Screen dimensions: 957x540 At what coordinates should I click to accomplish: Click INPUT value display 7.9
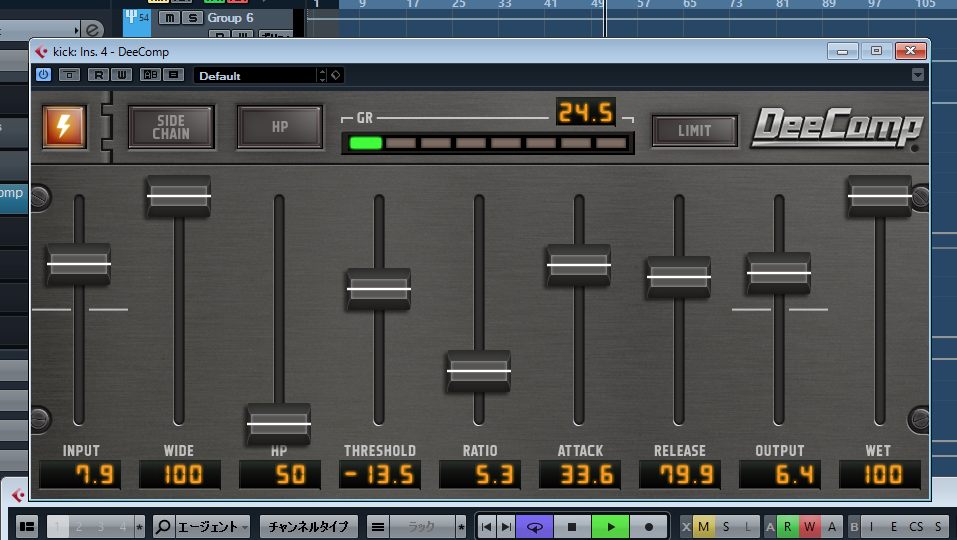[80, 475]
